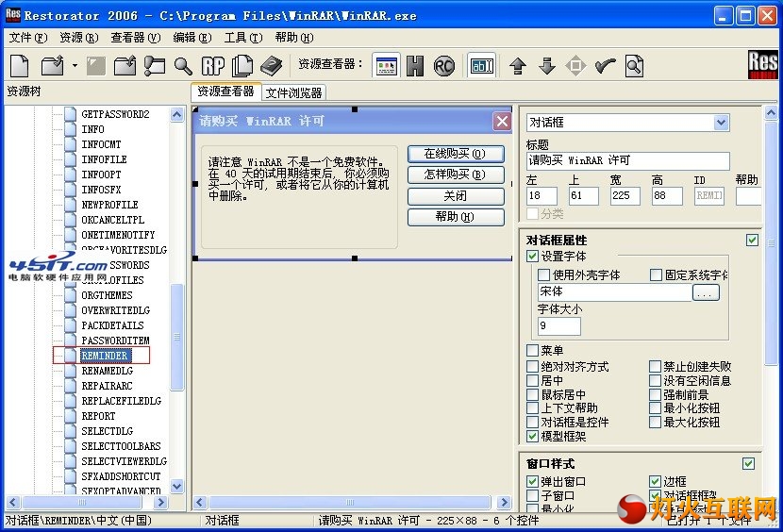The height and width of the screenshot is (532, 783).
Task: Click the 在线购买(O) button
Action: click(x=456, y=154)
